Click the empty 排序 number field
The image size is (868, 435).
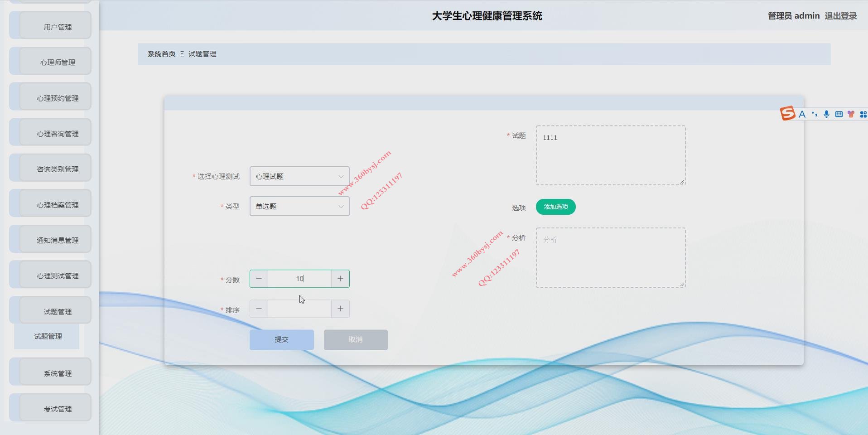[x=299, y=309]
